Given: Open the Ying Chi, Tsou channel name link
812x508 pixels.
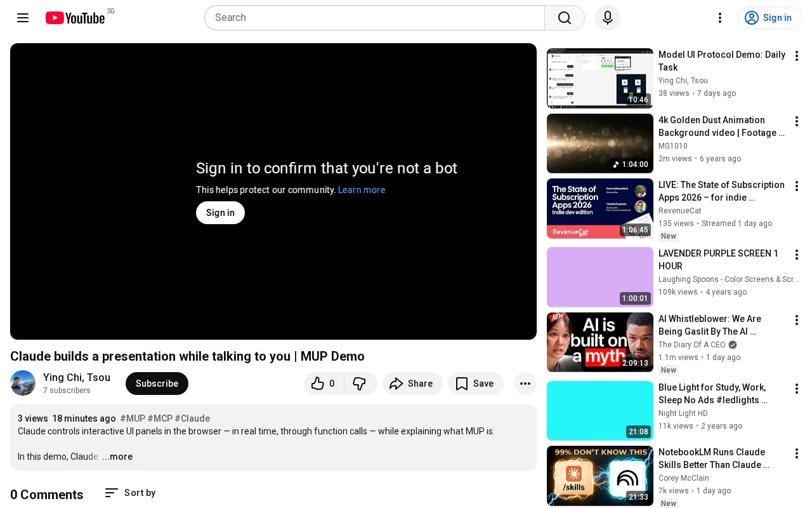Looking at the screenshot, I should click(x=77, y=377).
